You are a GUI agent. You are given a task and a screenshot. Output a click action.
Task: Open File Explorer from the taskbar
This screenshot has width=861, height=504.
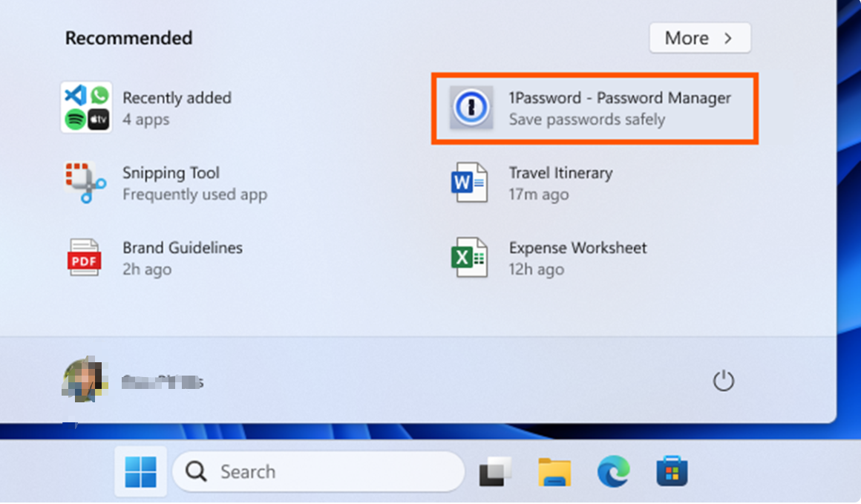[x=554, y=472]
